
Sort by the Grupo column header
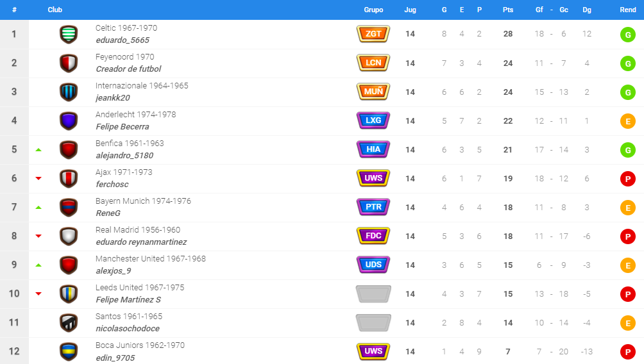pyautogui.click(x=373, y=10)
